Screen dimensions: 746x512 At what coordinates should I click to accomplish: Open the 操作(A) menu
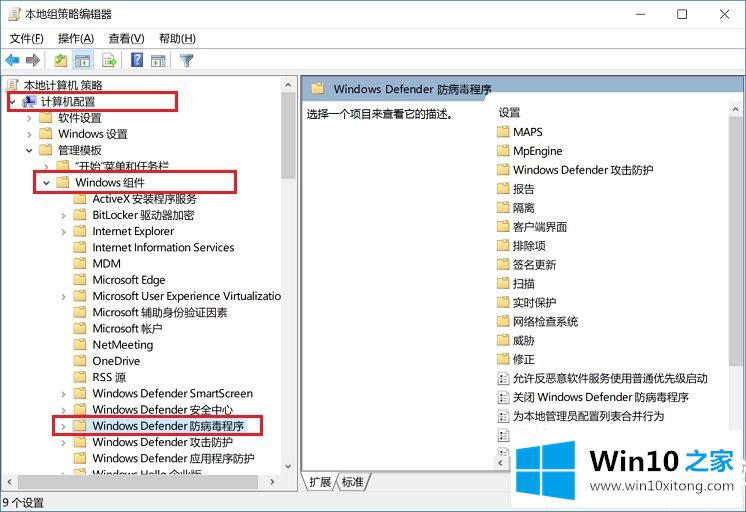[x=76, y=39]
